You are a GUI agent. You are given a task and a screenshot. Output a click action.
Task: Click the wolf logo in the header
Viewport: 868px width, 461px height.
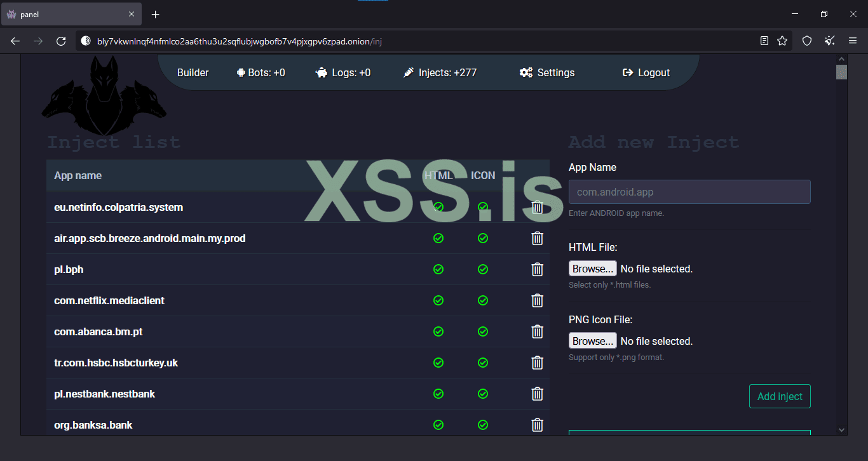104,92
